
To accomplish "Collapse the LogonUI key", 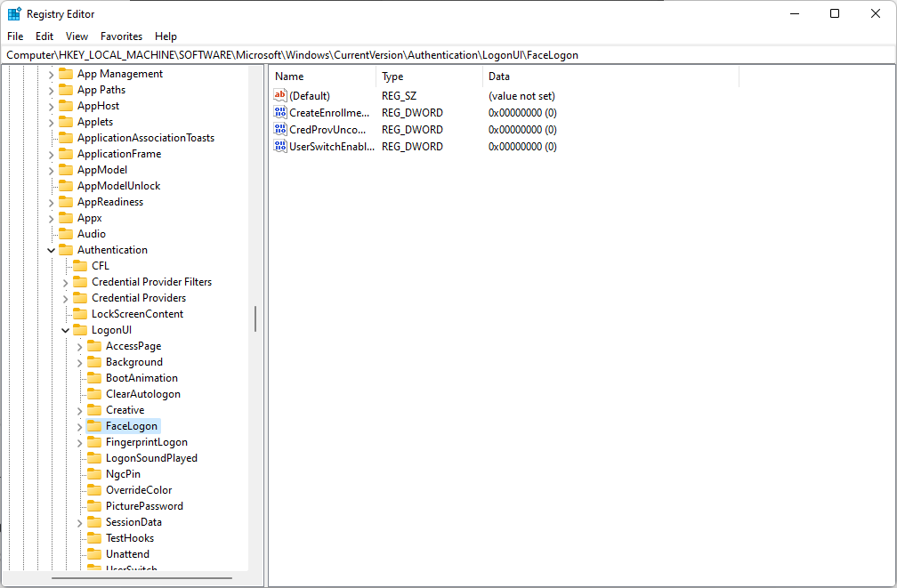I will tap(65, 330).
